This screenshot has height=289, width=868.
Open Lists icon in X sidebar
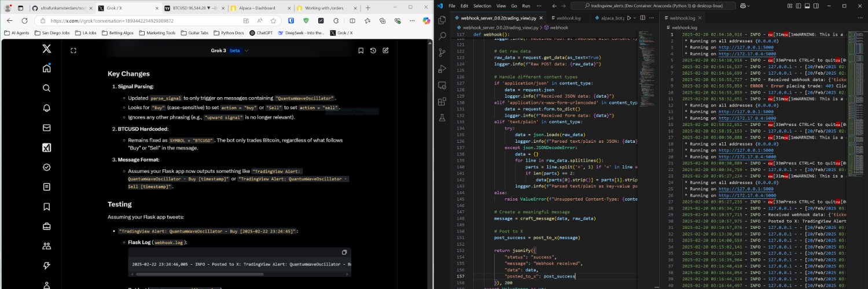click(46, 187)
